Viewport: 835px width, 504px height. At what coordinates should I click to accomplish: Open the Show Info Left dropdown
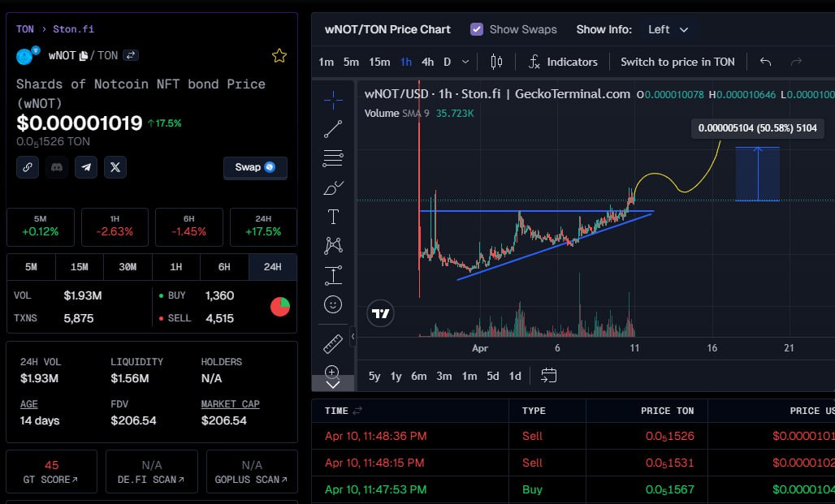668,30
